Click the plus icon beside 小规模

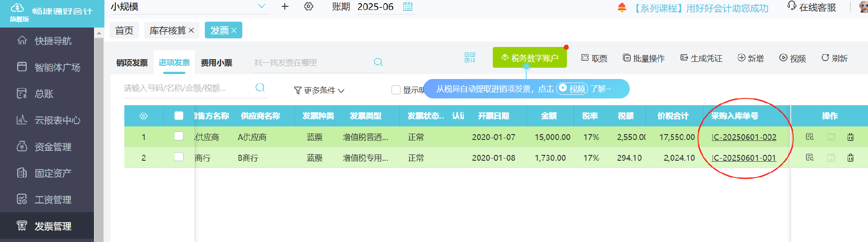click(x=285, y=6)
